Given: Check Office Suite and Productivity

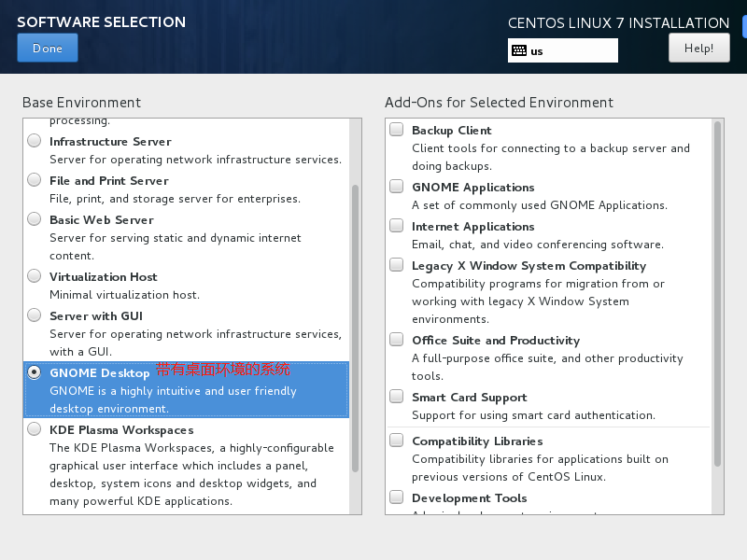Looking at the screenshot, I should pos(397,340).
